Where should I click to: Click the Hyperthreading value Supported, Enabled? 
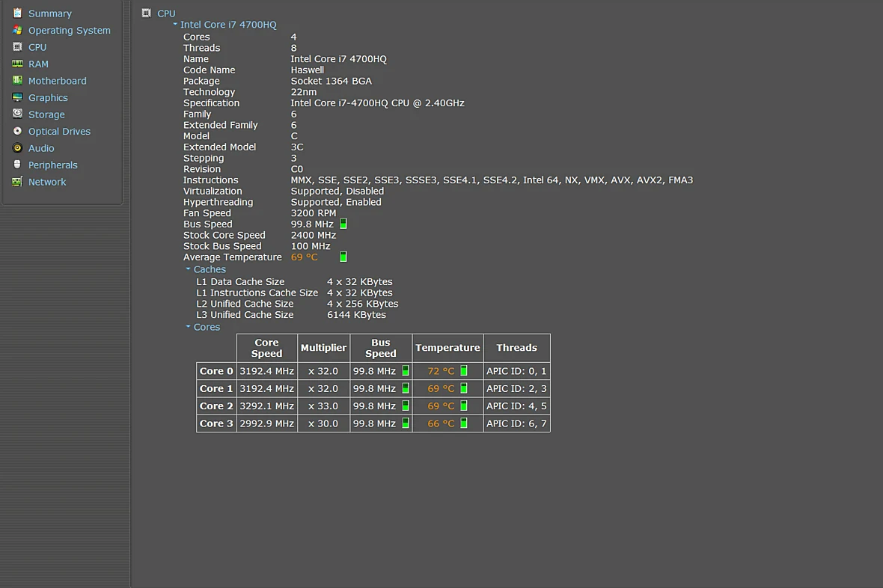coord(336,202)
